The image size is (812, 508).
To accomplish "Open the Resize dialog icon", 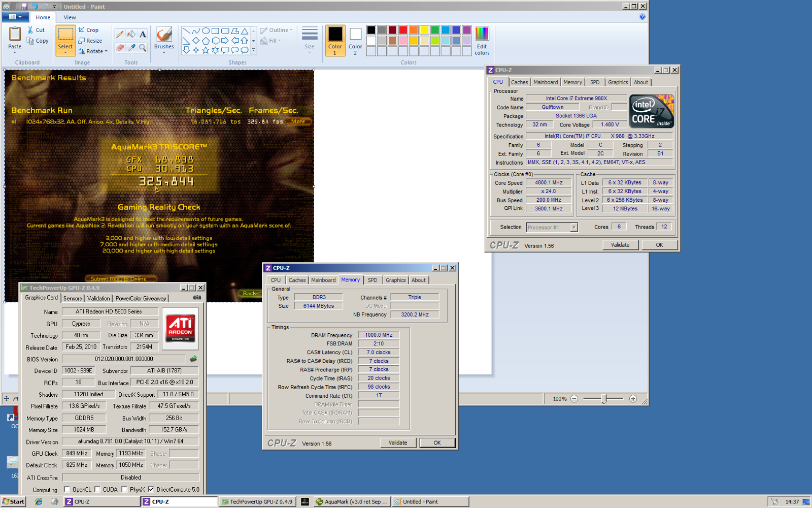I will click(x=81, y=41).
